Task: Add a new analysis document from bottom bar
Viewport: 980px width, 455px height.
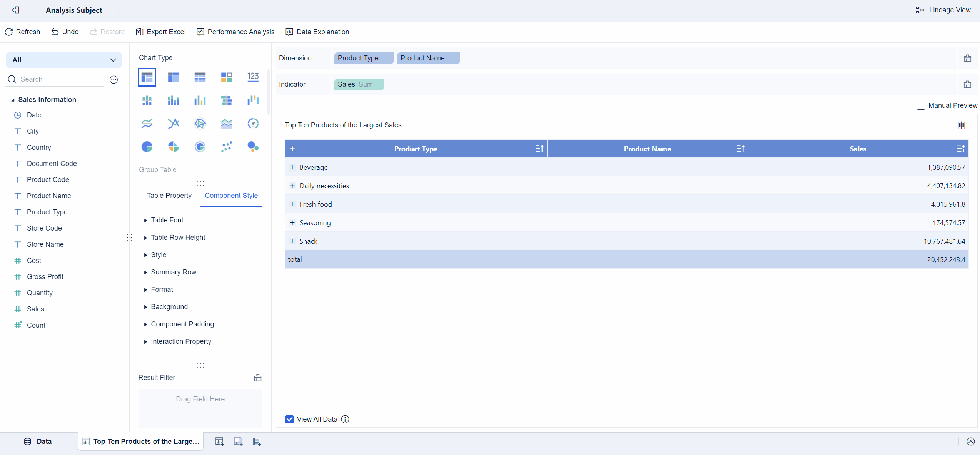Action: pos(257,442)
